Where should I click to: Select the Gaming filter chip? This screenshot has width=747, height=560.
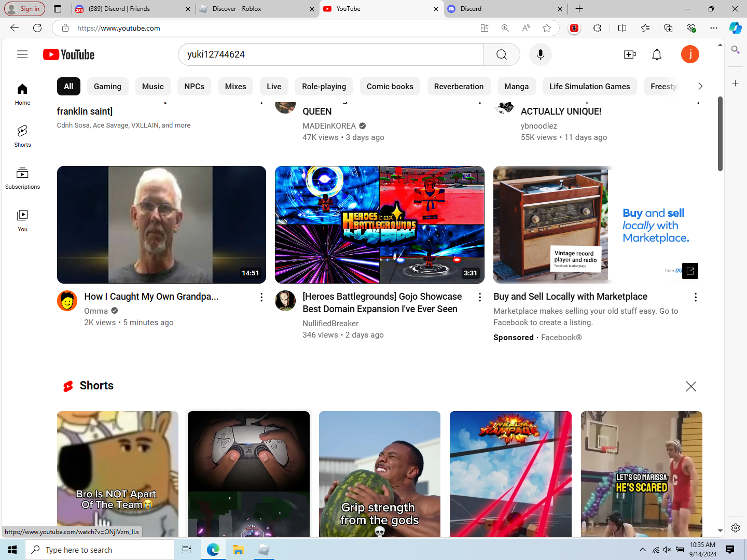107,87
